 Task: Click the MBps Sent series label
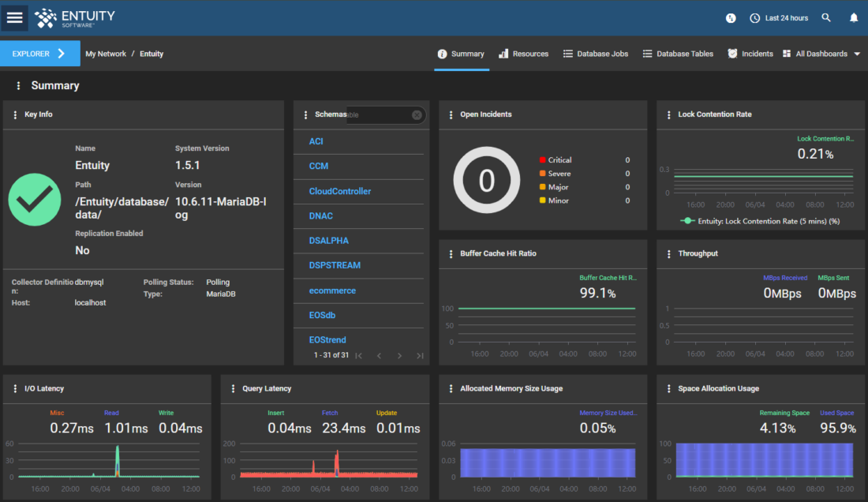click(833, 278)
